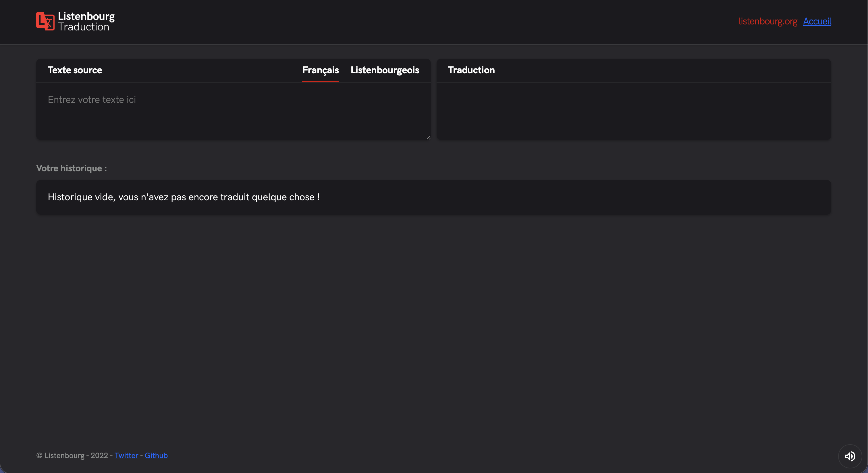Viewport: 868px width, 473px height.
Task: Click the 'Votre historique :' label
Action: (x=72, y=168)
